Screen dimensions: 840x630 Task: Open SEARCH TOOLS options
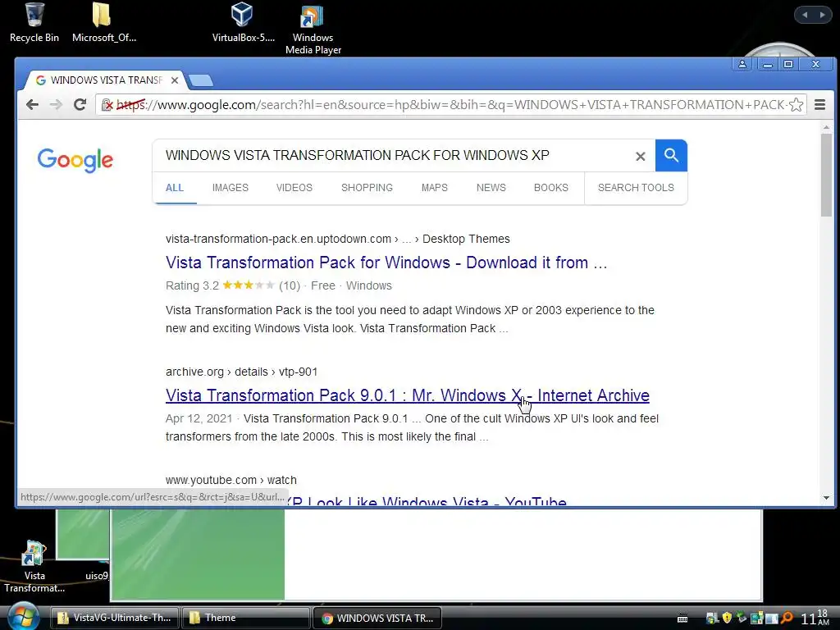click(x=636, y=188)
